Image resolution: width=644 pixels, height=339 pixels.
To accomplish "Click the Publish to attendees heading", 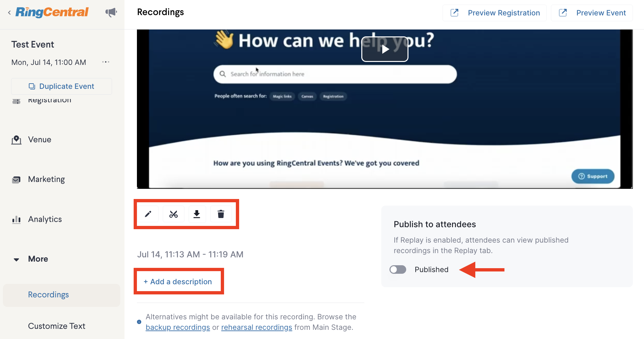I will point(435,224).
